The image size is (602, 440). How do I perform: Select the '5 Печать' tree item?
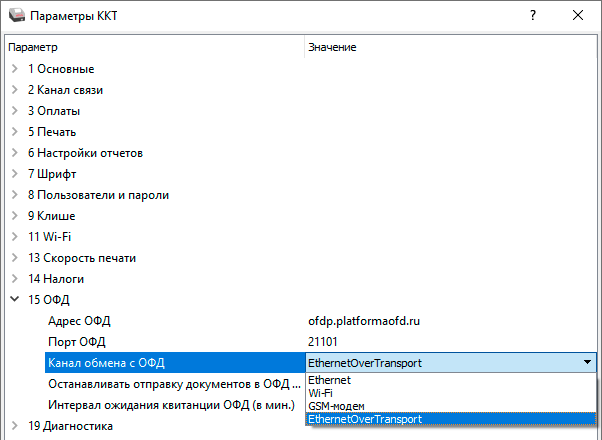tap(52, 132)
